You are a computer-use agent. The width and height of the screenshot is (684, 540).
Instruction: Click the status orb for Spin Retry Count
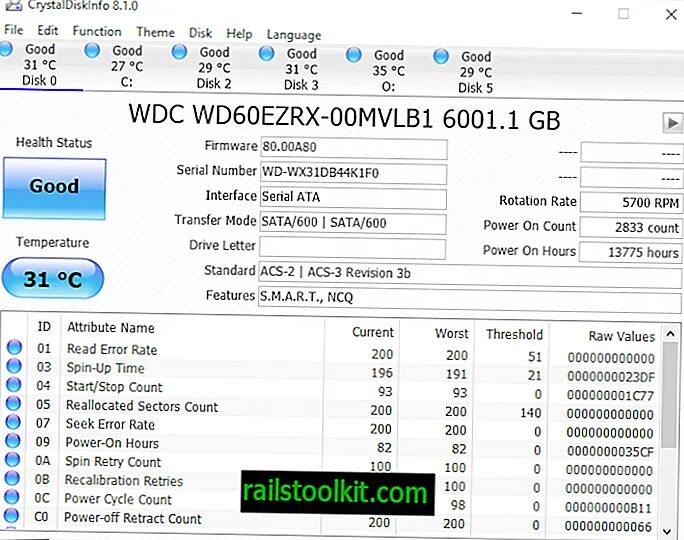[x=12, y=460]
